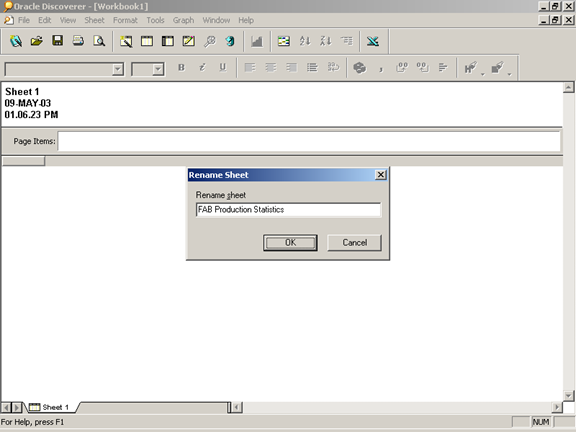Click the Graph bar chart toolbar icon

click(x=257, y=41)
